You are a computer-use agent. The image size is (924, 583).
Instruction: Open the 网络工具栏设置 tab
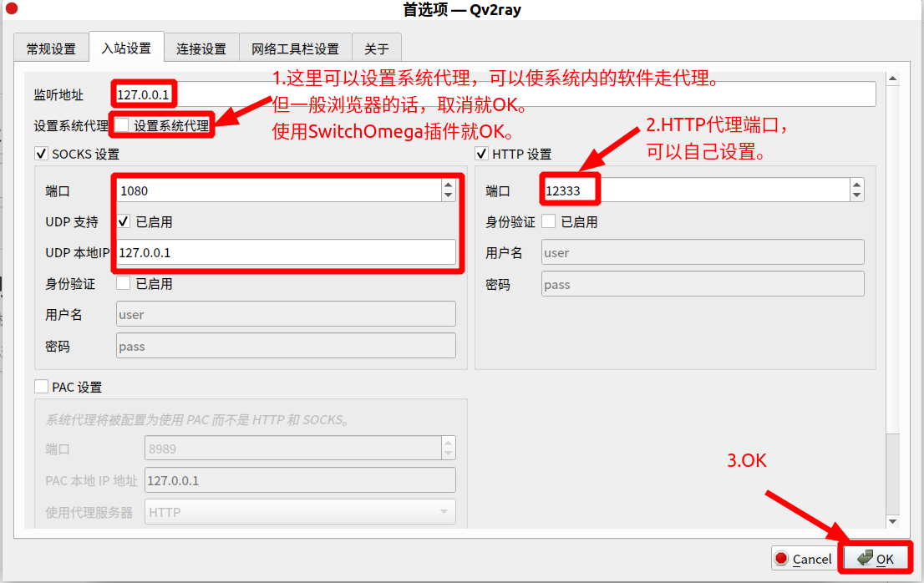[295, 48]
